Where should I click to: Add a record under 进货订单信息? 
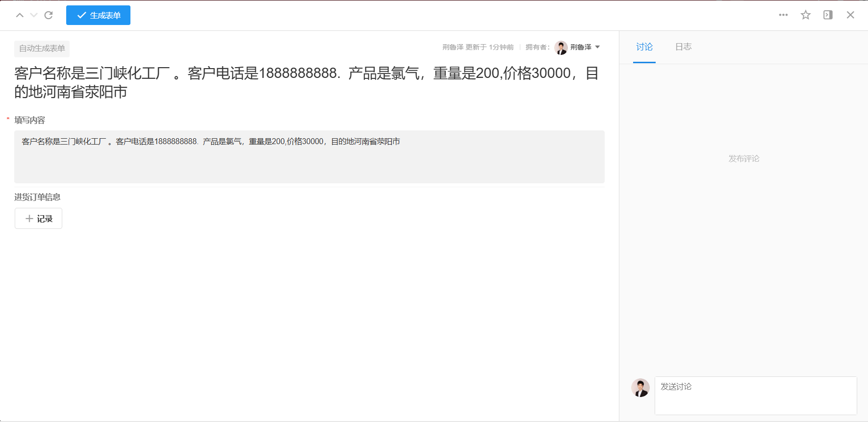38,219
